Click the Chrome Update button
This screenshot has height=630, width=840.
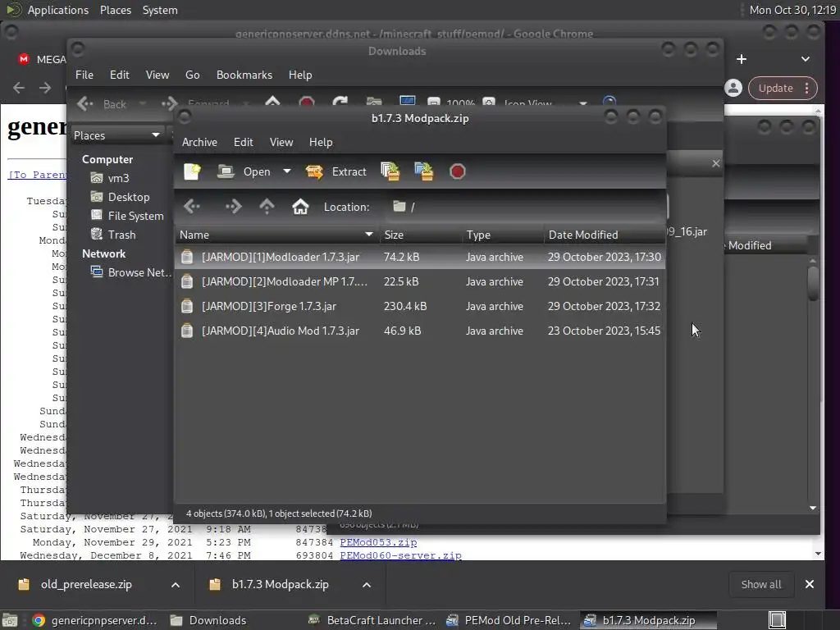click(x=776, y=89)
